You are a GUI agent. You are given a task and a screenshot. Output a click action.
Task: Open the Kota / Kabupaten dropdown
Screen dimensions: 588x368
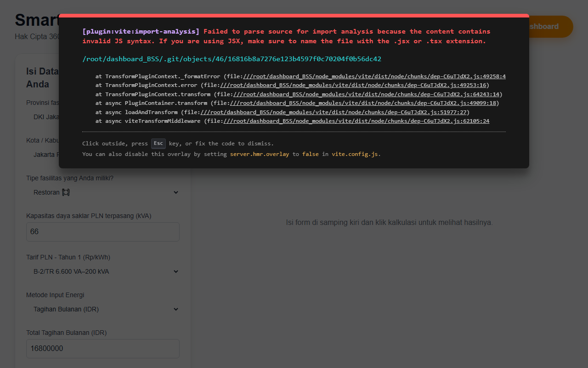pos(43,155)
